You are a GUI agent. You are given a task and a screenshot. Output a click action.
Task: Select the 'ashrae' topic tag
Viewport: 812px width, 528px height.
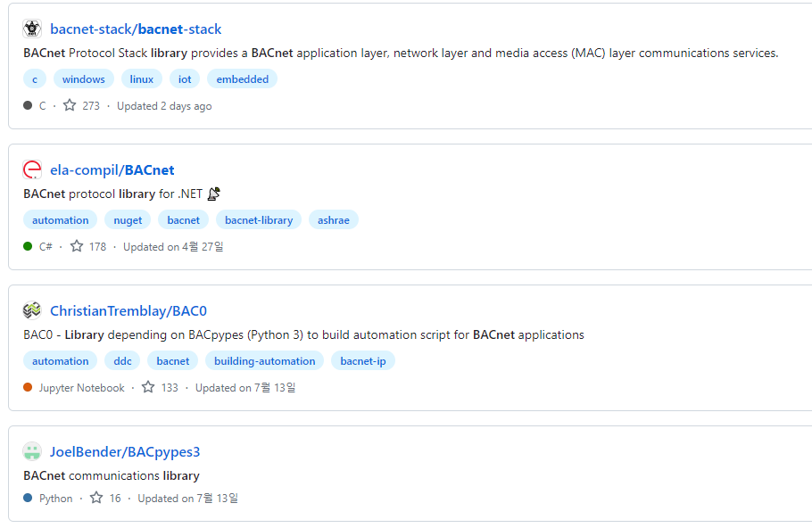pos(334,220)
